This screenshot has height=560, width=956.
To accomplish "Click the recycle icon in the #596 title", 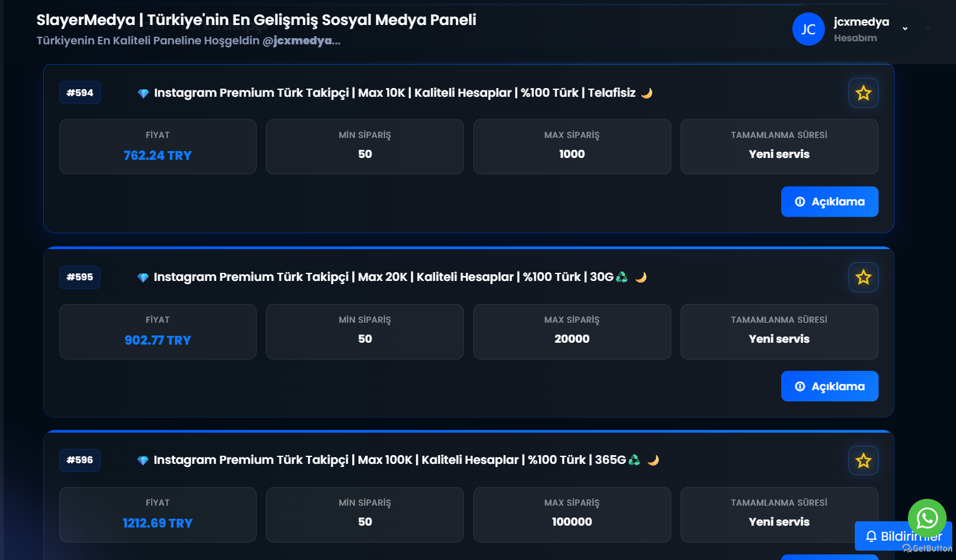I will pos(634,460).
